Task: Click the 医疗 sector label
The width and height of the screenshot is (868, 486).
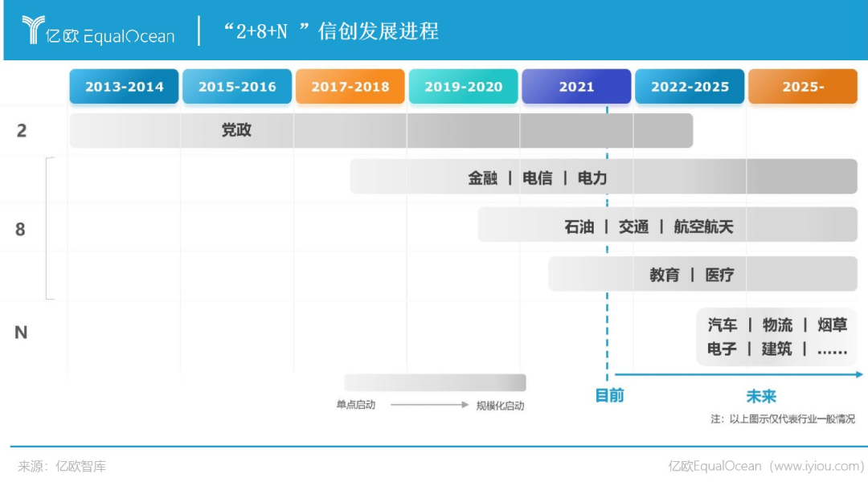Action: (x=719, y=275)
